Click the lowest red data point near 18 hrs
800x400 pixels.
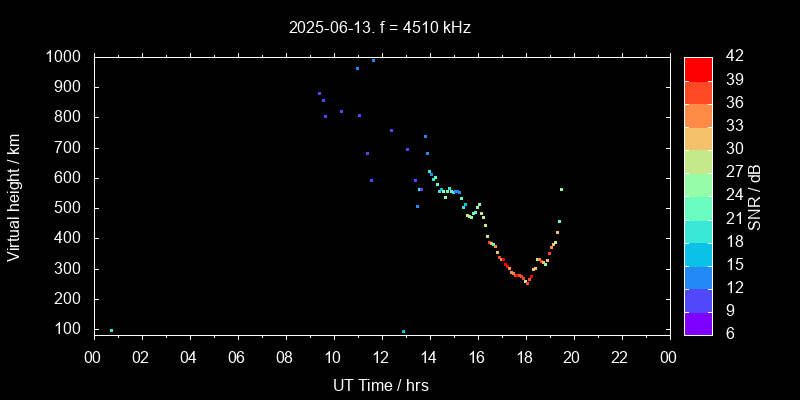click(x=526, y=283)
